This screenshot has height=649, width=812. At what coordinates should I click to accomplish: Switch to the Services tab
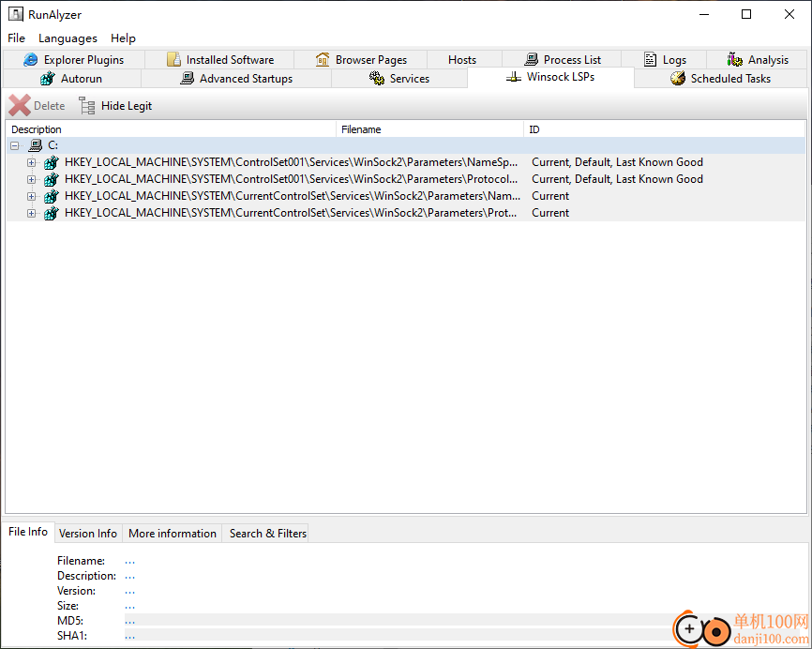click(399, 79)
